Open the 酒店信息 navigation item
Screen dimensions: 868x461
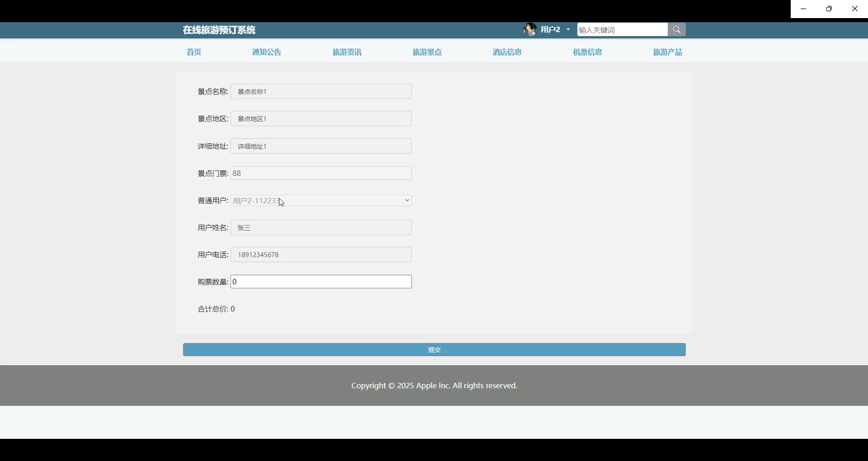507,52
